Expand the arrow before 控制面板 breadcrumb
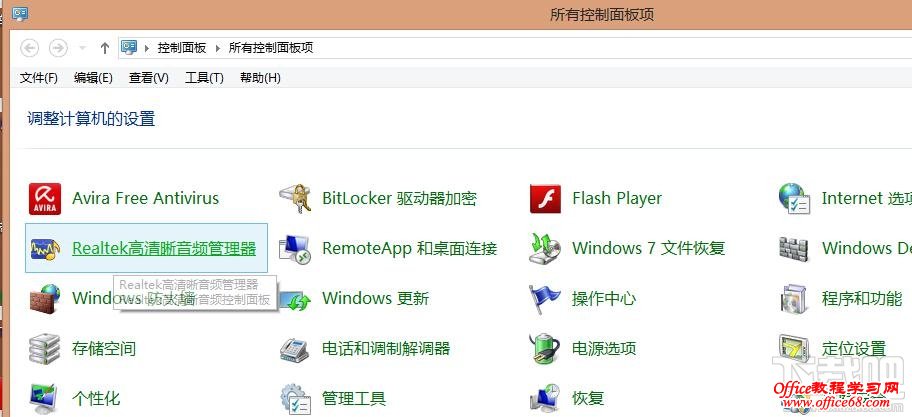This screenshot has width=912, height=417. click(x=147, y=48)
